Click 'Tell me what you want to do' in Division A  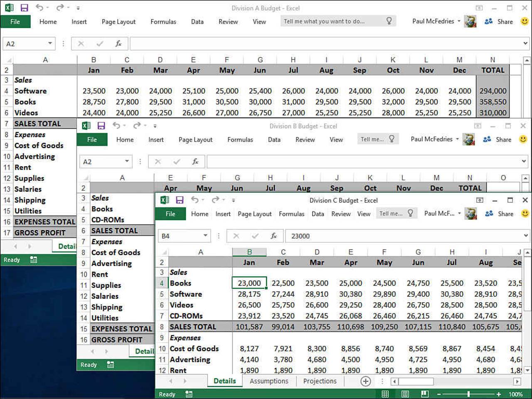point(338,21)
